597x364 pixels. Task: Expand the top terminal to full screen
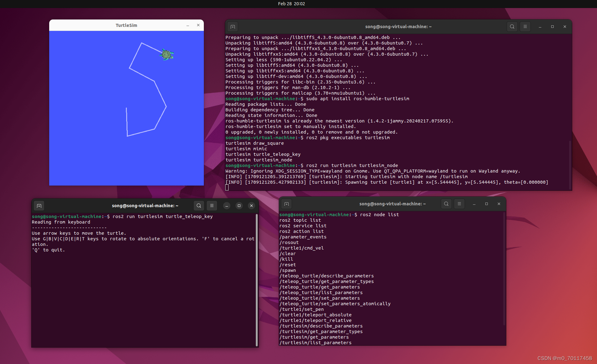(x=552, y=27)
